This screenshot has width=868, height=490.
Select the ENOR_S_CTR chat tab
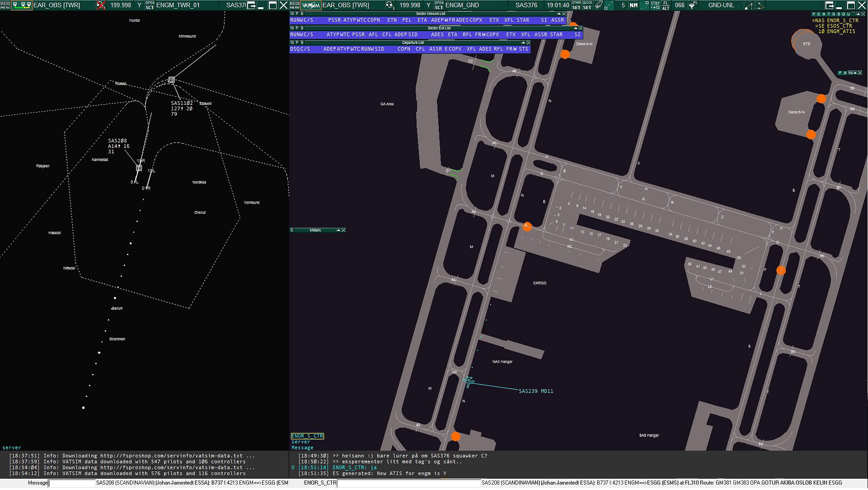coord(307,436)
